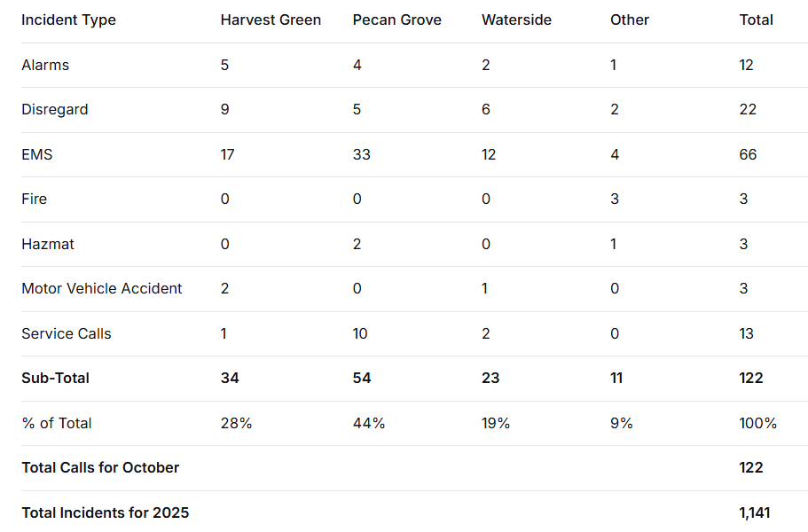
Task: Select the Harvest Green column header
Action: (x=271, y=20)
